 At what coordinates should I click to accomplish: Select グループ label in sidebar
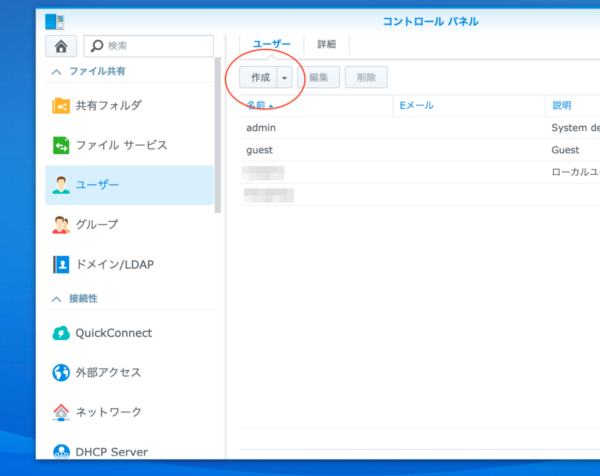tap(97, 225)
